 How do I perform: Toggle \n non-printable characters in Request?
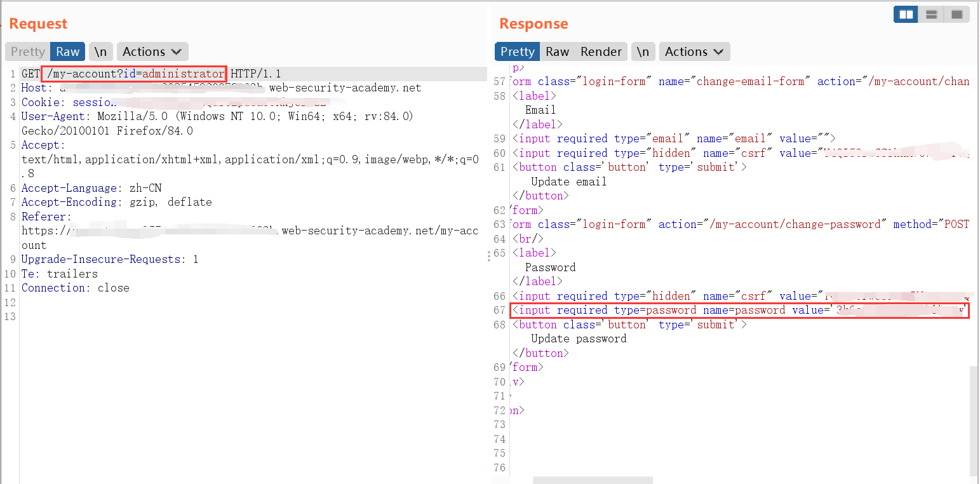[x=100, y=51]
